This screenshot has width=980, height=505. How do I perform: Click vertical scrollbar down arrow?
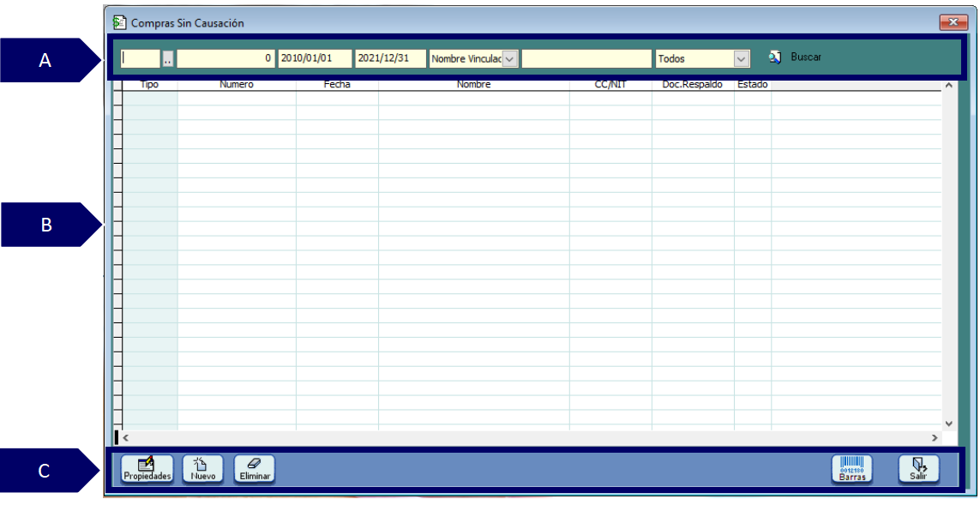[948, 424]
